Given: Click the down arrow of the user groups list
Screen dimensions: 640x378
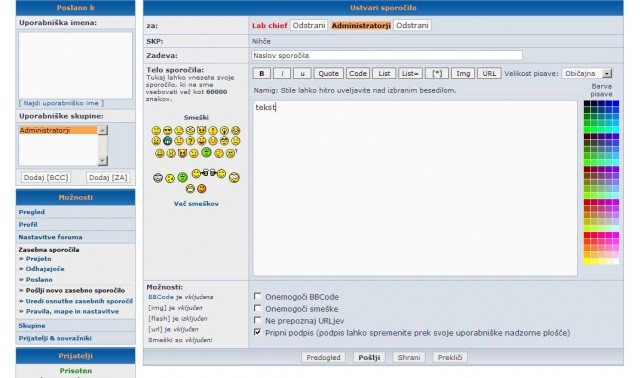Looking at the screenshot, I should (x=103, y=160).
